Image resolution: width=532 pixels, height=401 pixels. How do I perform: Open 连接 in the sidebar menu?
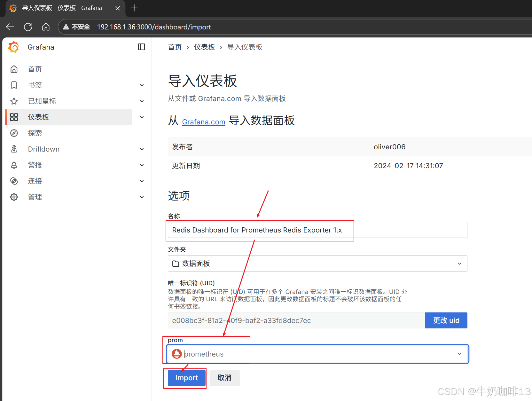point(35,181)
